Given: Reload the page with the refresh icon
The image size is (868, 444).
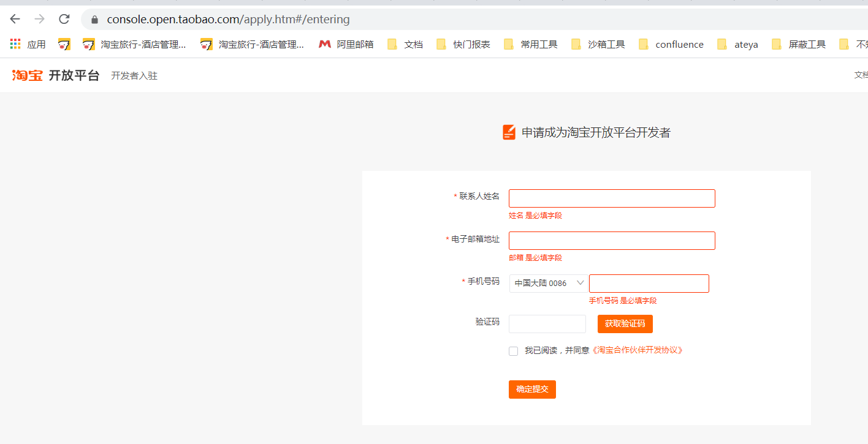Looking at the screenshot, I should click(x=64, y=19).
